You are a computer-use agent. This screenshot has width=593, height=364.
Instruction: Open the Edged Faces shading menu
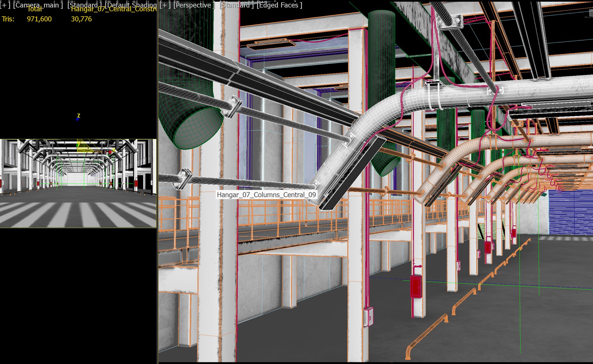(x=280, y=5)
